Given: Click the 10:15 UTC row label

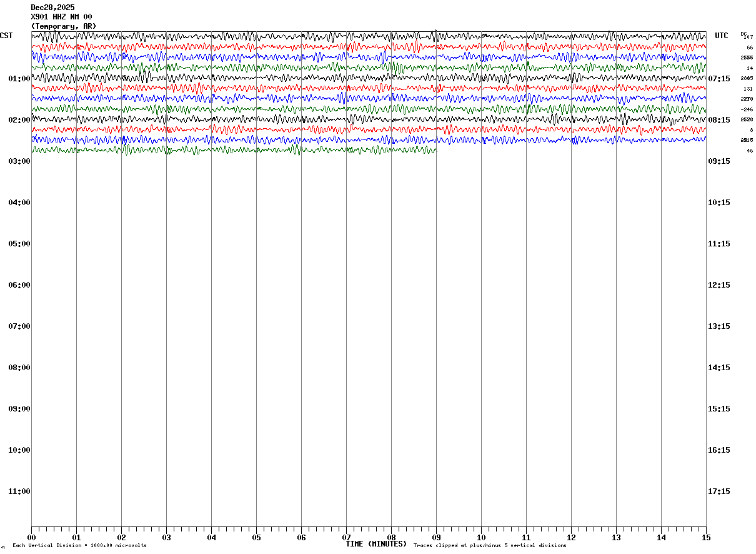Looking at the screenshot, I should coord(719,203).
